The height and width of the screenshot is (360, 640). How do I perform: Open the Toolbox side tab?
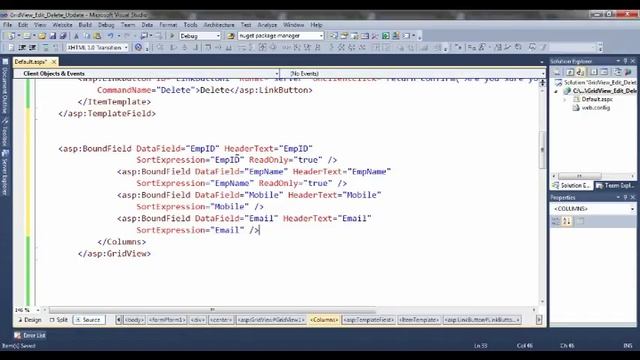pyautogui.click(x=5, y=133)
